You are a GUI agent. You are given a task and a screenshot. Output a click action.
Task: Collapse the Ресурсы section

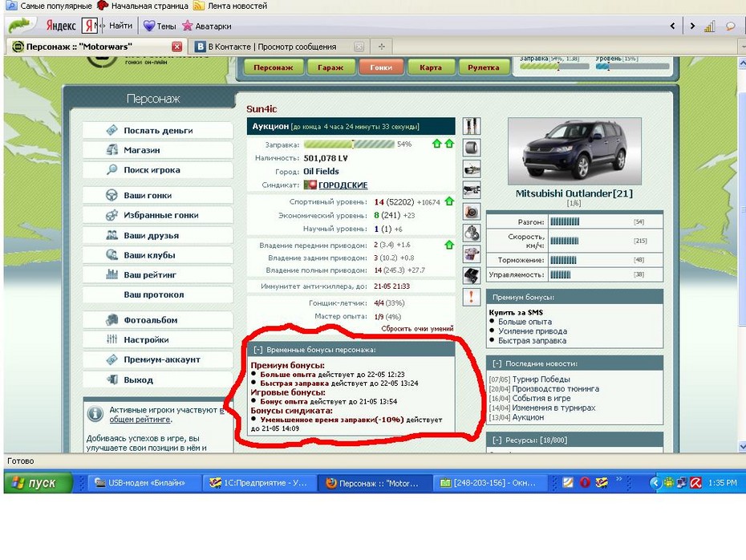497,440
